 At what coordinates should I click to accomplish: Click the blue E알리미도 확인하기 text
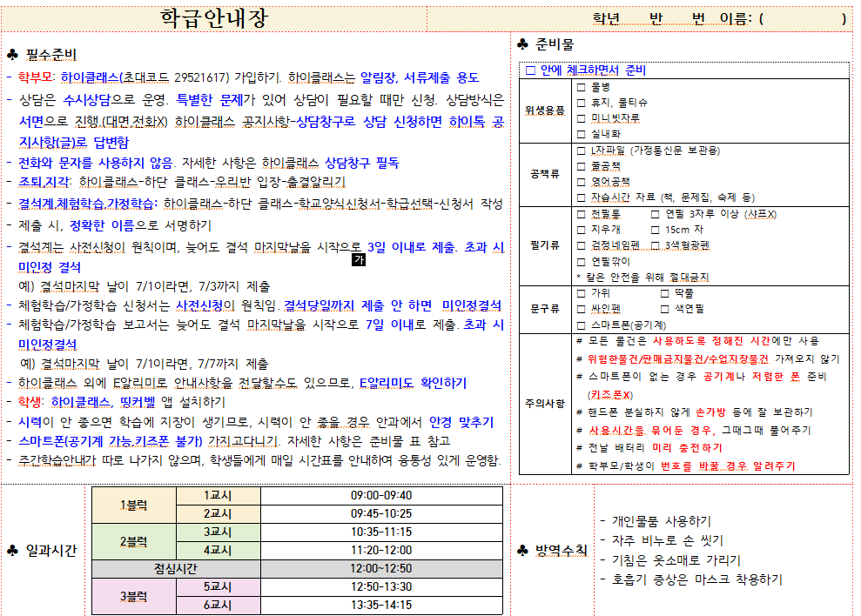pyautogui.click(x=413, y=383)
